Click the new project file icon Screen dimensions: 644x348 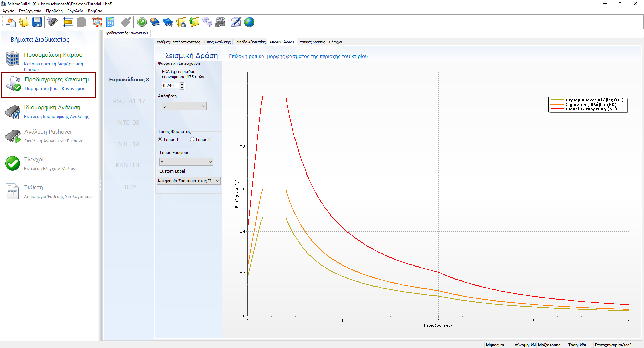pyautogui.click(x=11, y=22)
